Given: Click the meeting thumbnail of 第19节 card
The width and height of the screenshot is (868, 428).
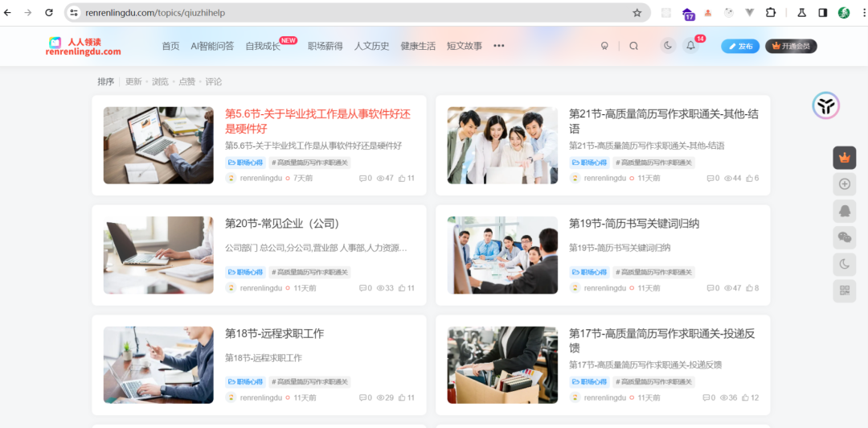Looking at the screenshot, I should (502, 255).
